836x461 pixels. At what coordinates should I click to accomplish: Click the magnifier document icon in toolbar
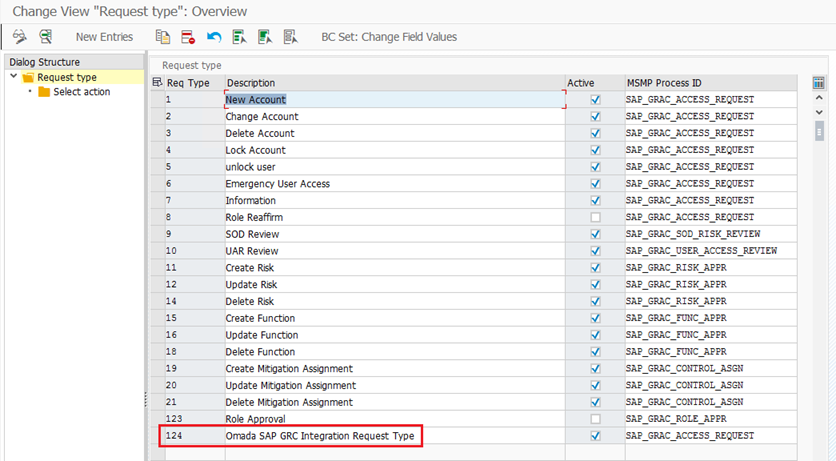pos(46,36)
